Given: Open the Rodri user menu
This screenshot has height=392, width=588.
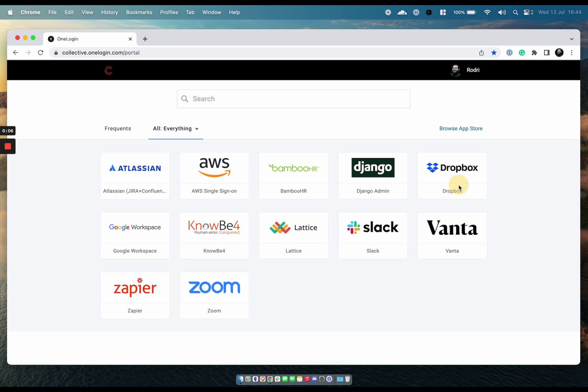Looking at the screenshot, I should click(465, 70).
